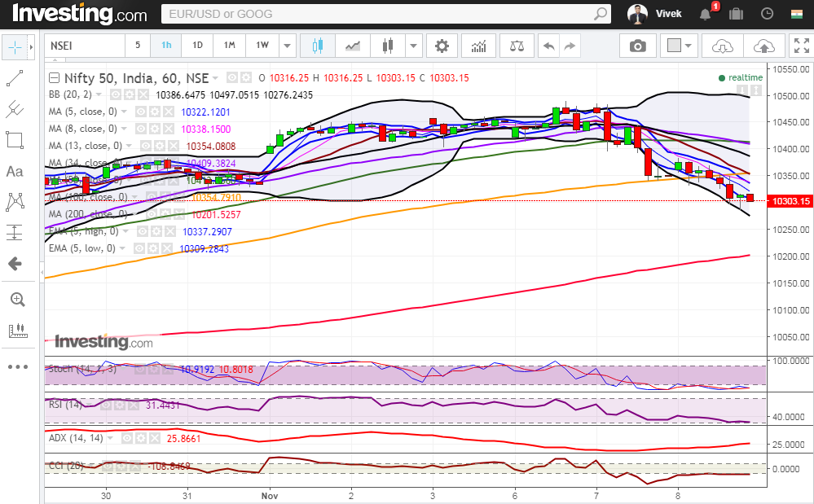Toggle visibility of MA (8, close, 0)

(140, 129)
